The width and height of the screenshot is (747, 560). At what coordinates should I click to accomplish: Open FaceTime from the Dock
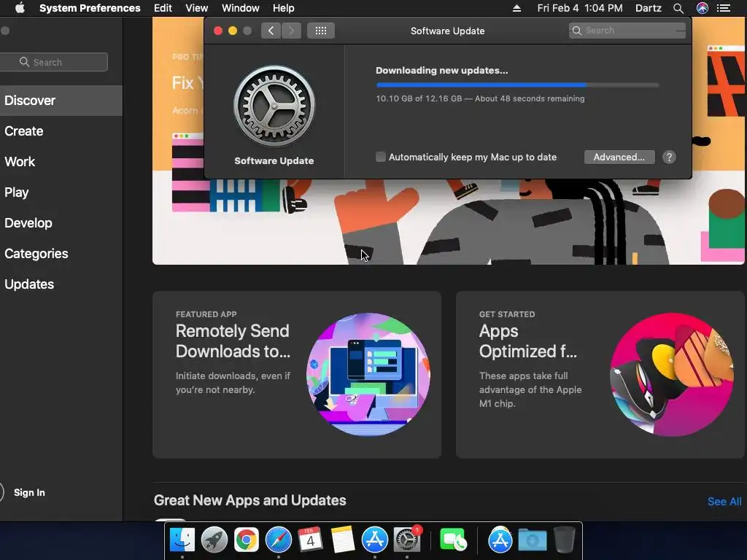453,540
